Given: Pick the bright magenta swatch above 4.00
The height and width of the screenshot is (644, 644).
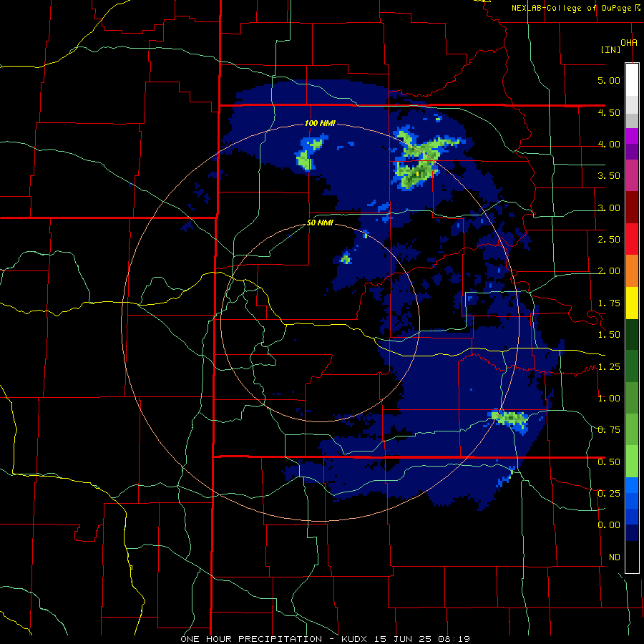Looking at the screenshot, I should 632,136.
